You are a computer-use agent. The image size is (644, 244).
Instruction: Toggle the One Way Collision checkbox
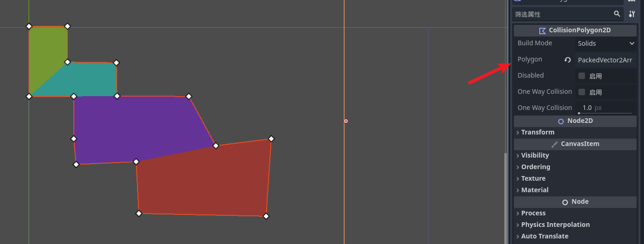[582, 92]
